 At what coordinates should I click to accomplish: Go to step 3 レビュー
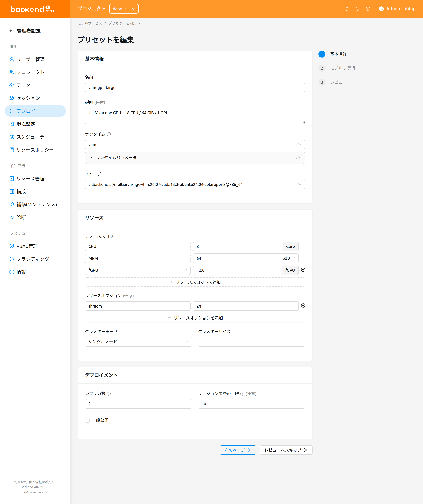coord(333,82)
